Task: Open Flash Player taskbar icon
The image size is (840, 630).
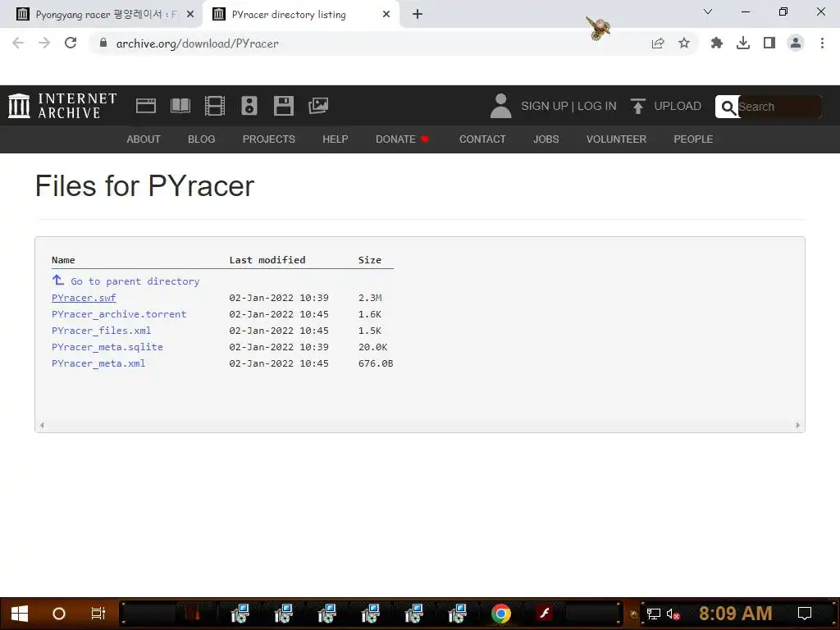Action: point(545,614)
